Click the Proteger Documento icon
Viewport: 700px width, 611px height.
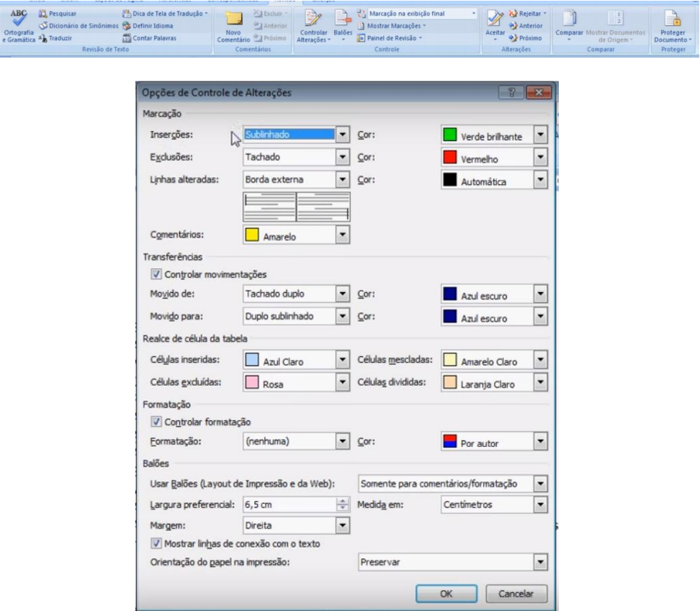click(x=668, y=20)
